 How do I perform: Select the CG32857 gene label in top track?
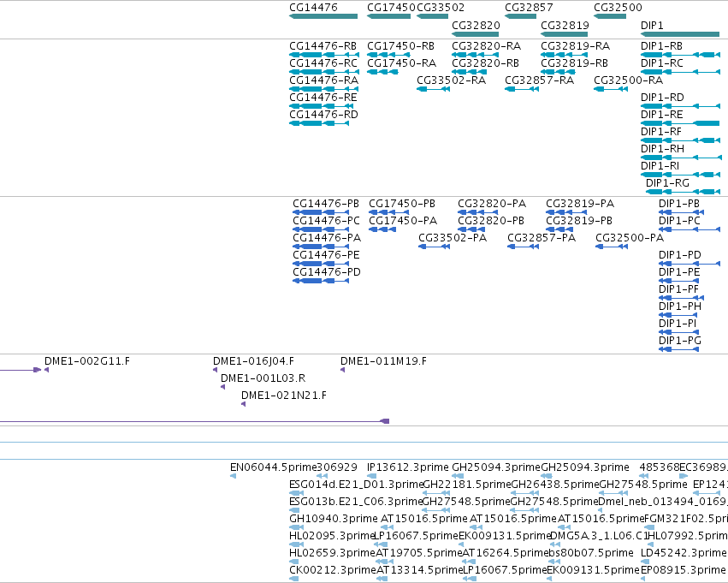click(529, 8)
